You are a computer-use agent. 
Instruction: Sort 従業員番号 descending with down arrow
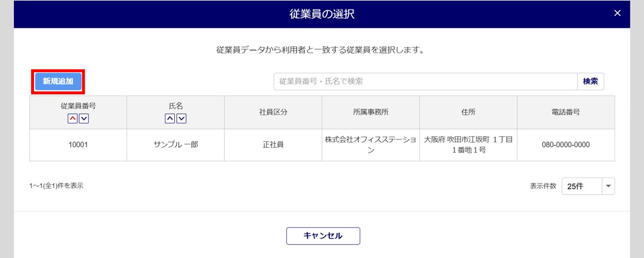tap(84, 119)
